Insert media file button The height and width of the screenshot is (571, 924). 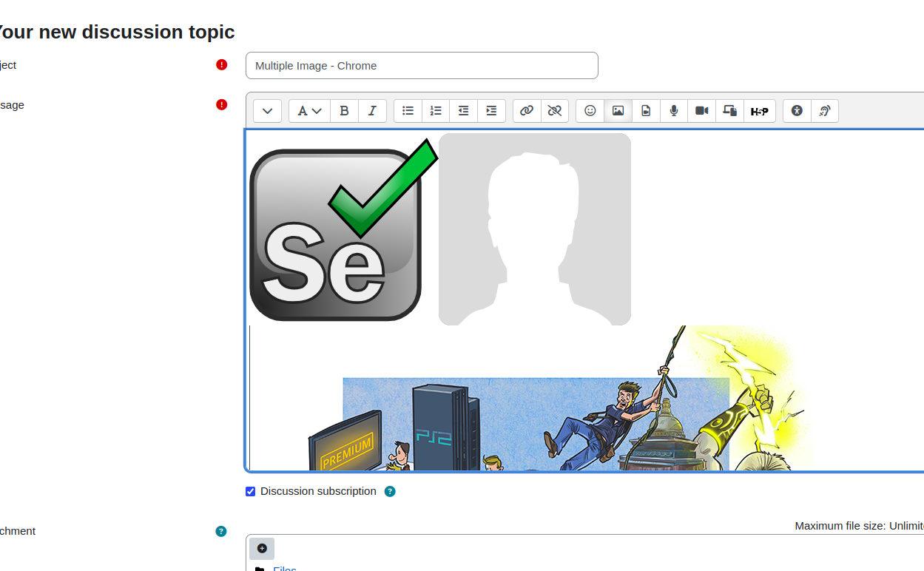point(646,111)
